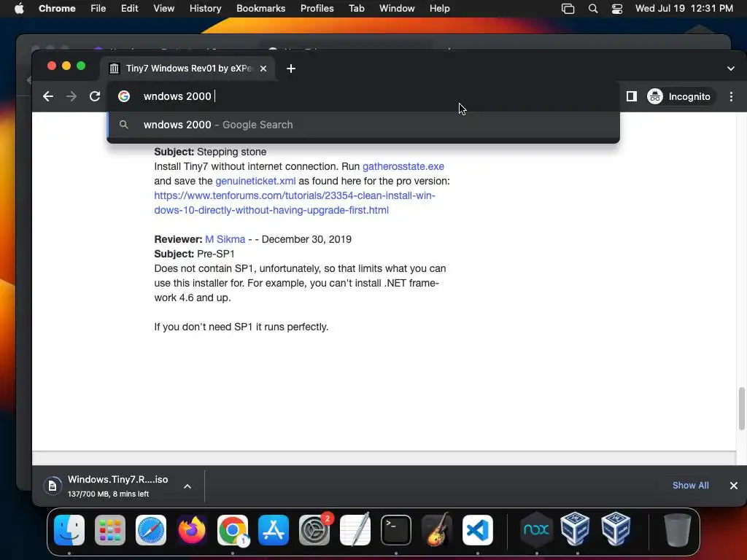Click the Google icon in the address bar
This screenshot has width=747, height=560.
[124, 96]
